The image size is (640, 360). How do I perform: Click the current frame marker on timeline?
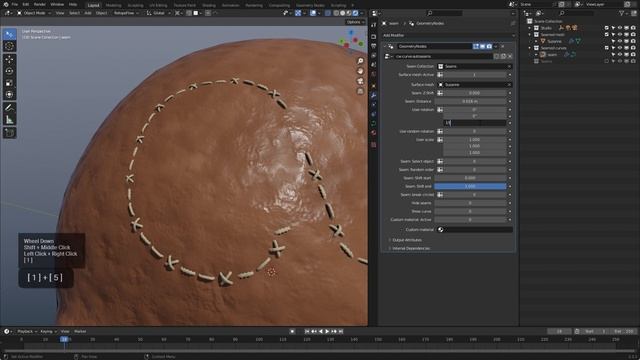(64, 339)
